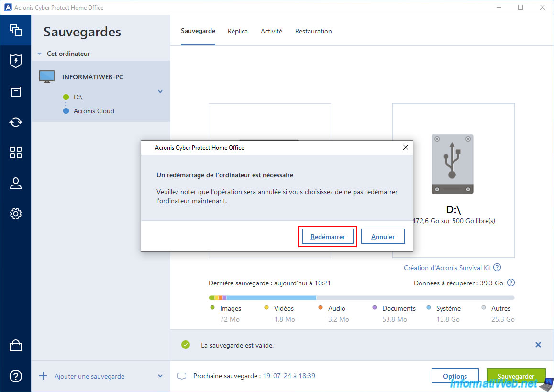Screen dimensions: 554x392
Task: Open the Sync section
Action: click(15, 122)
